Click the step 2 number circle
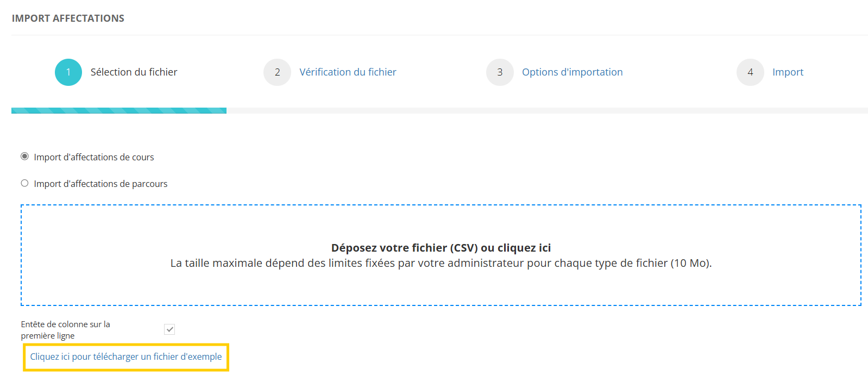Viewport: 868px width, 375px height. 277,72
